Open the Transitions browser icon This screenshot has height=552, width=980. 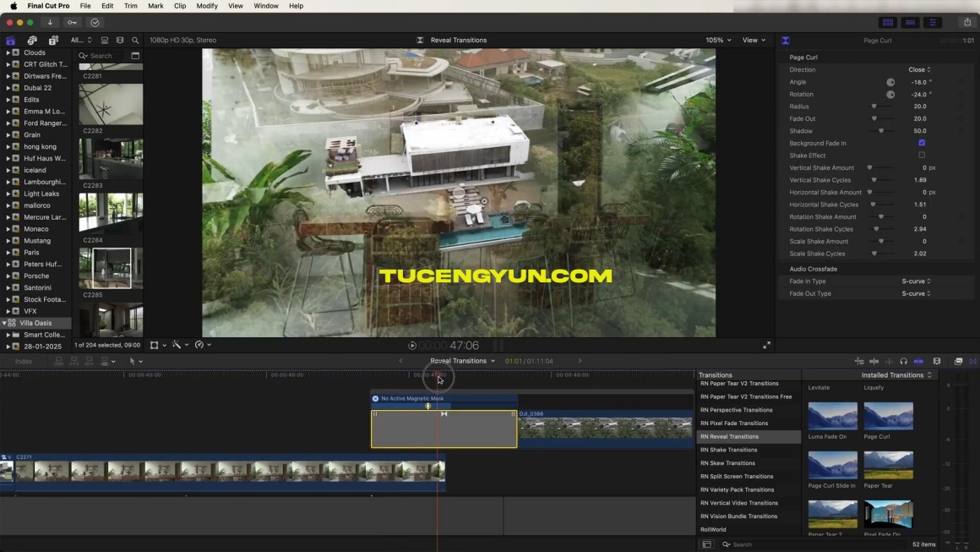coord(972,361)
